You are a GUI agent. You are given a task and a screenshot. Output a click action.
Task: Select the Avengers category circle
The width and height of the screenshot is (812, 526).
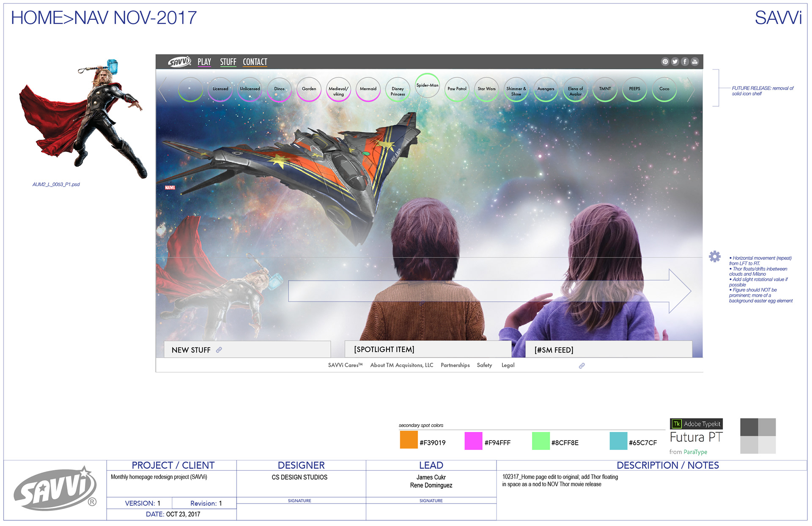[546, 89]
